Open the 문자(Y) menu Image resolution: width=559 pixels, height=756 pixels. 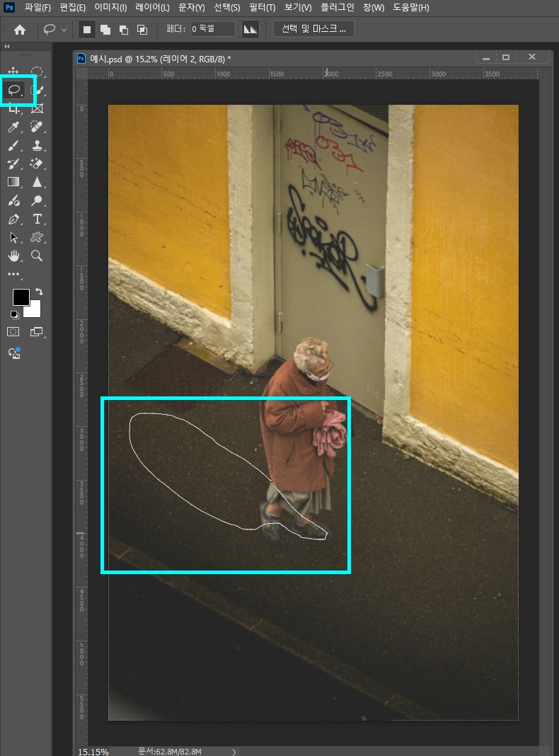[x=191, y=7]
